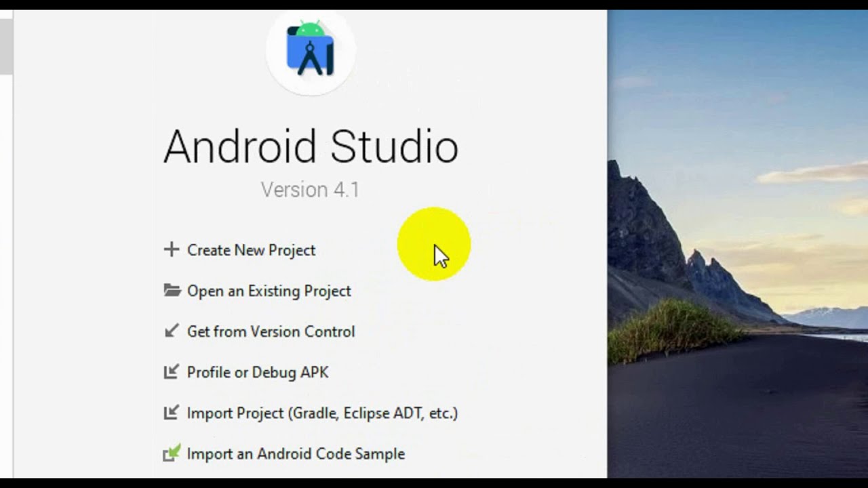Viewport: 868px width, 488px height.
Task: Click the arrow icon beside Get from Version Control
Action: (x=172, y=331)
